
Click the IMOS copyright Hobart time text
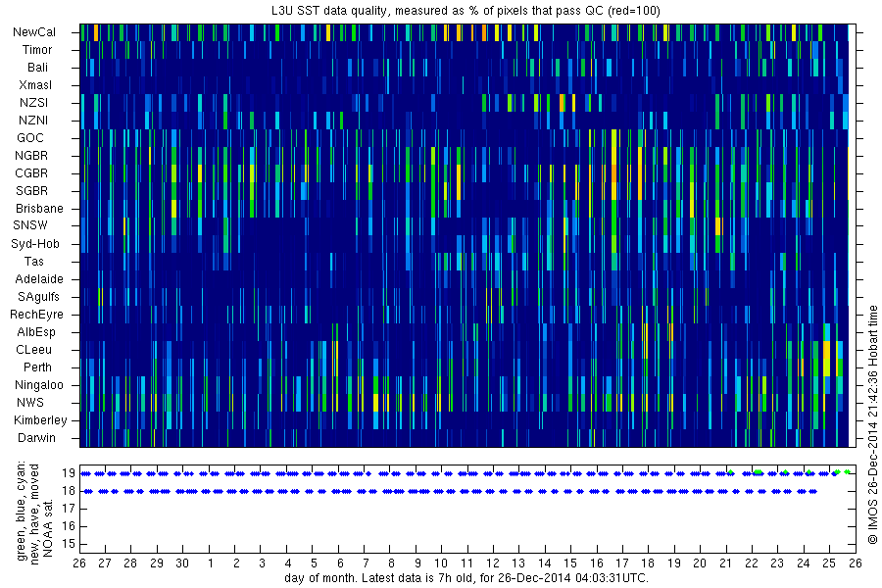click(873, 424)
